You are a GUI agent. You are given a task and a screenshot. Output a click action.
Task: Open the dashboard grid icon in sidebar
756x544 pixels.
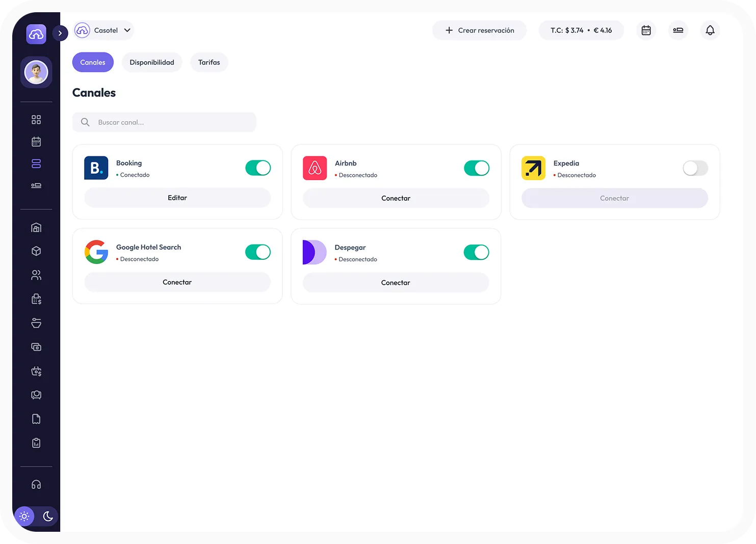click(36, 120)
